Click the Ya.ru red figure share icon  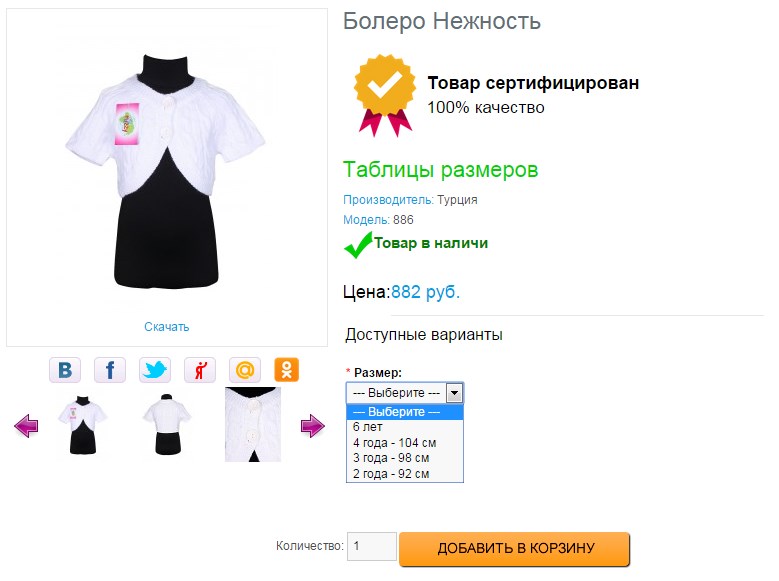tap(200, 370)
